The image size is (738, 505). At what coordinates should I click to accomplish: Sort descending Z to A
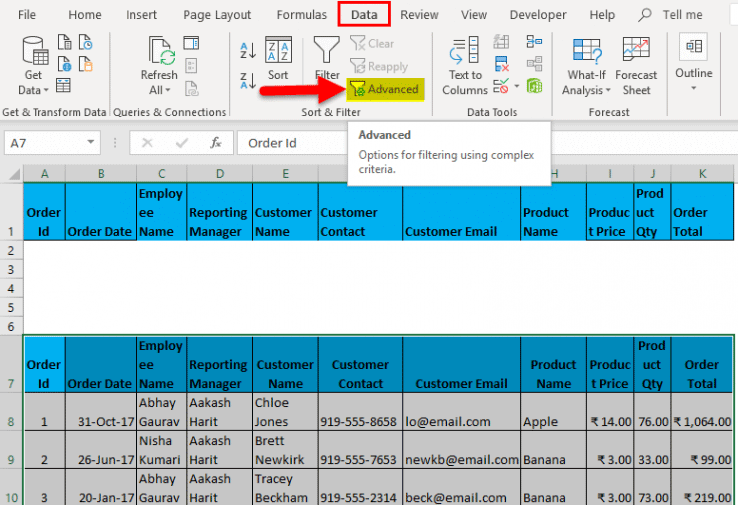point(248,80)
